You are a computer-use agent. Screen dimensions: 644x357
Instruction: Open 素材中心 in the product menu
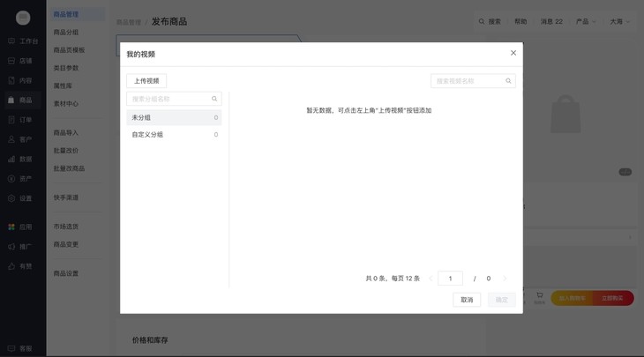[x=66, y=104]
